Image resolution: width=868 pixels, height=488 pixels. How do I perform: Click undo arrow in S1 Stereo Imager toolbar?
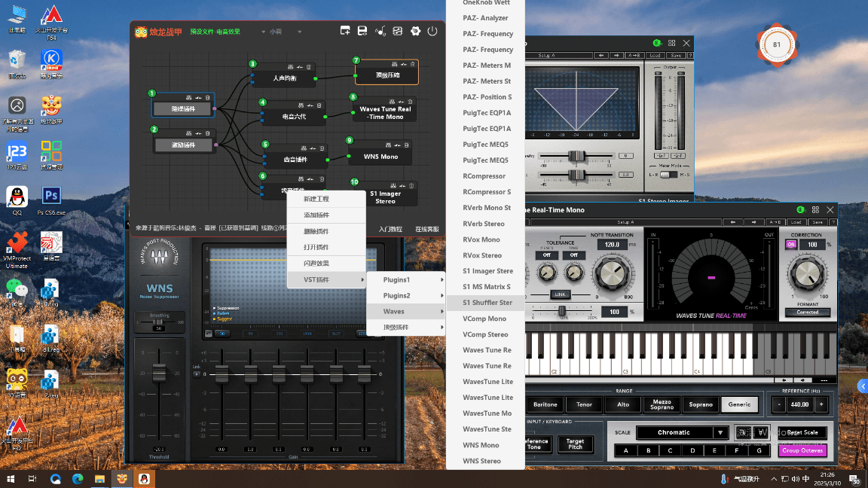pos(601,55)
